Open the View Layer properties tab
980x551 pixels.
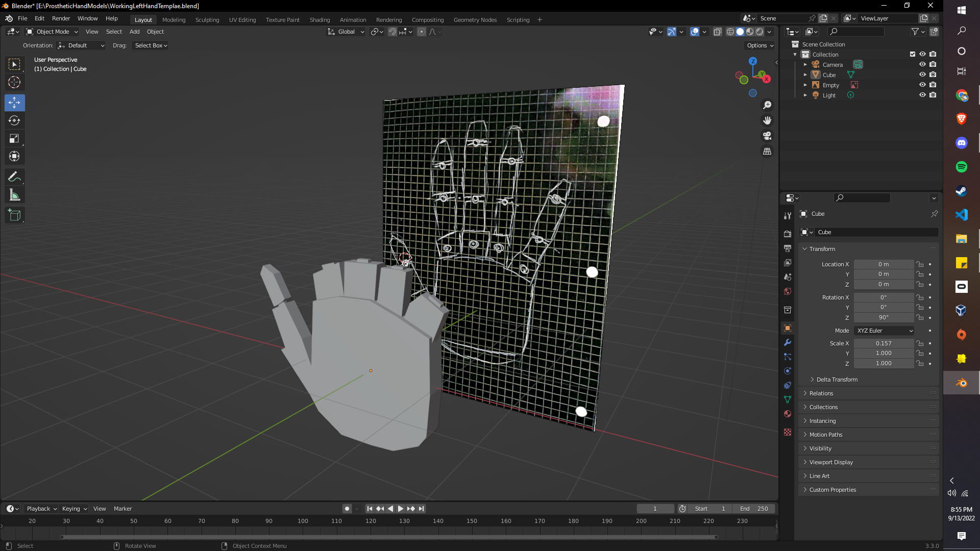click(788, 262)
